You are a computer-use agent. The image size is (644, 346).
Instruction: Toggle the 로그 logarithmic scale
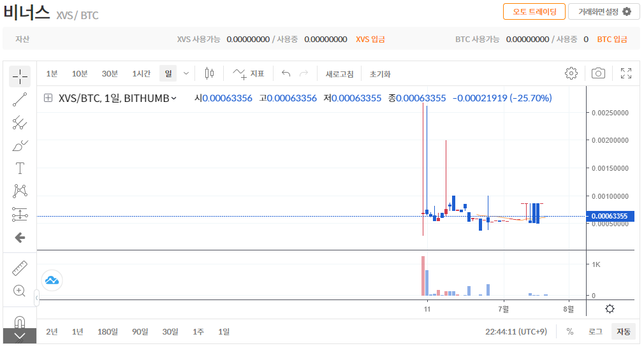[595, 331]
